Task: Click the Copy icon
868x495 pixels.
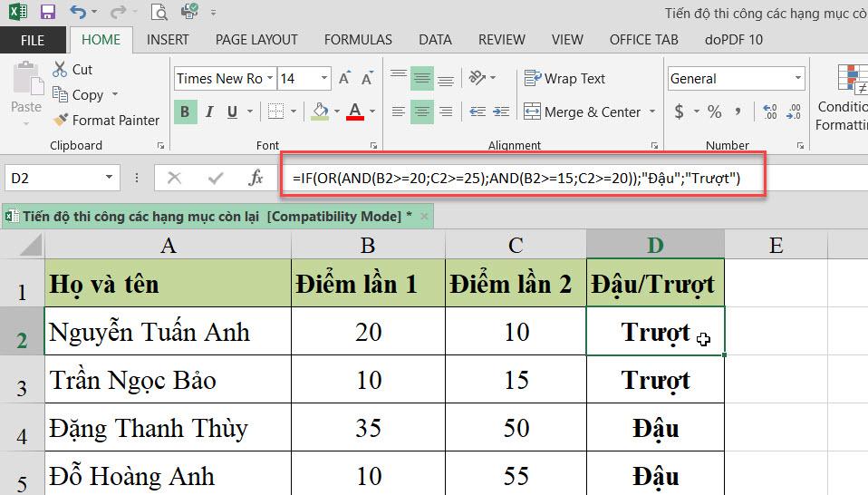Action: 60,94
